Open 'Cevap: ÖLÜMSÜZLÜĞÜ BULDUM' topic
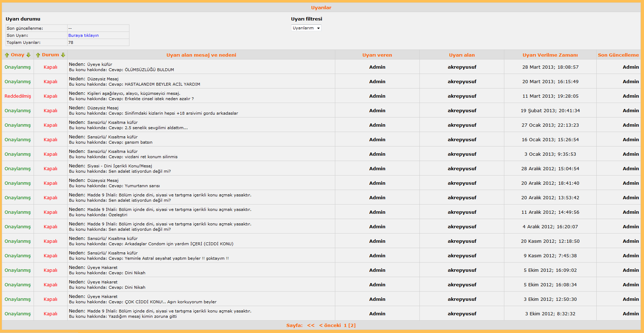 141,70
